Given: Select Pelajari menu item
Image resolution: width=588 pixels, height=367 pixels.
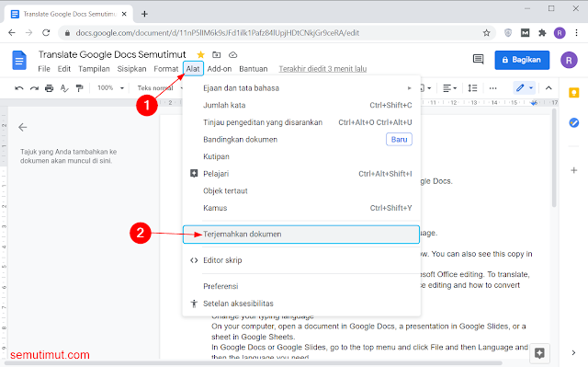Looking at the screenshot, I should [301, 174].
